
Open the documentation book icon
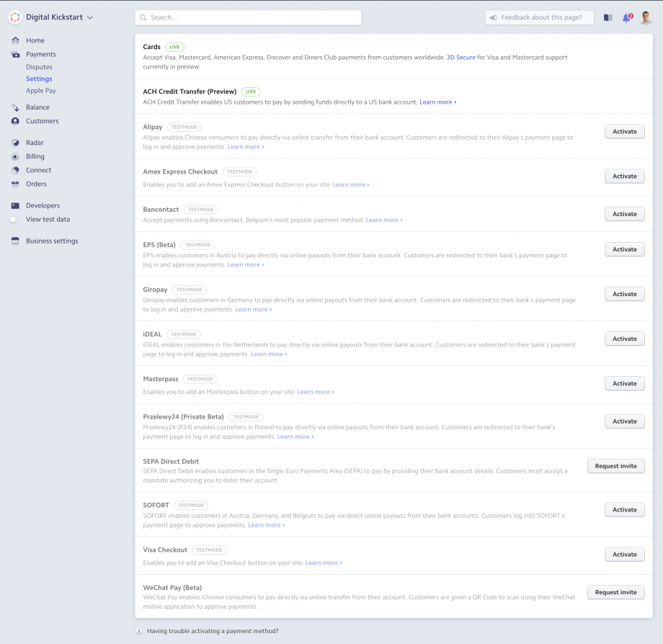[608, 18]
